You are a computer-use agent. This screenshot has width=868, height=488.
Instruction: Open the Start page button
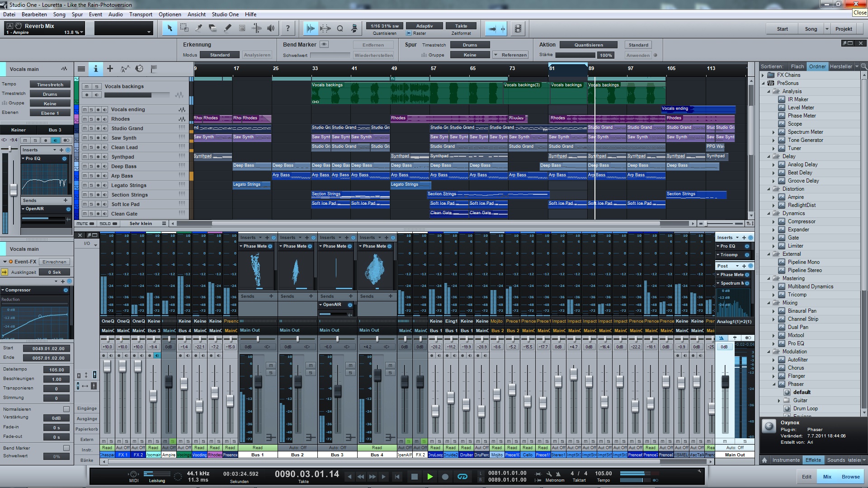[x=782, y=29]
